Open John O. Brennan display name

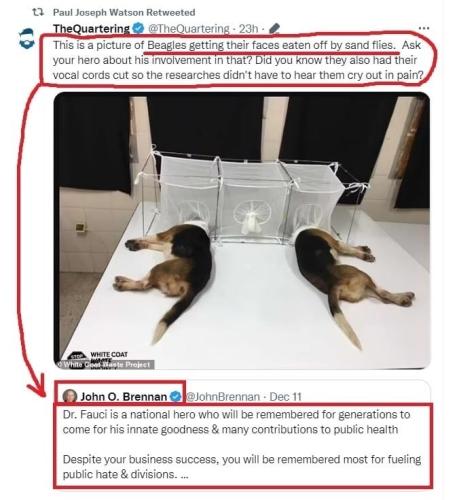pos(124,396)
